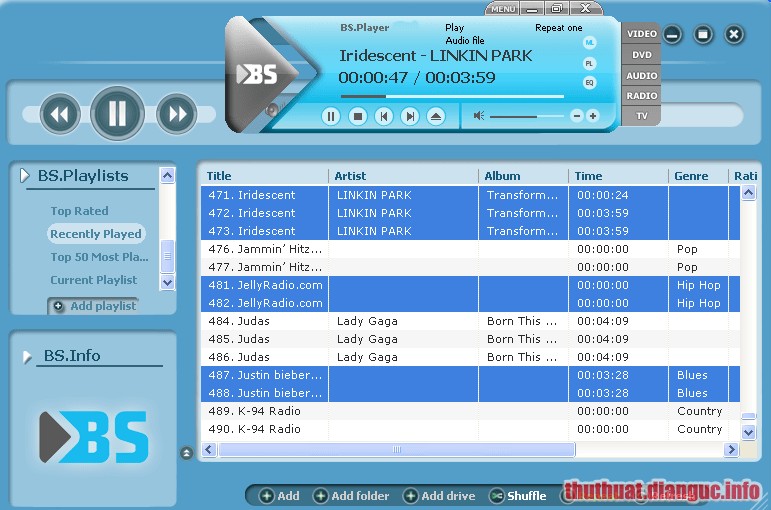This screenshot has width=771, height=510.
Task: Collapse the BS.Info panel triangle
Action: click(x=27, y=357)
